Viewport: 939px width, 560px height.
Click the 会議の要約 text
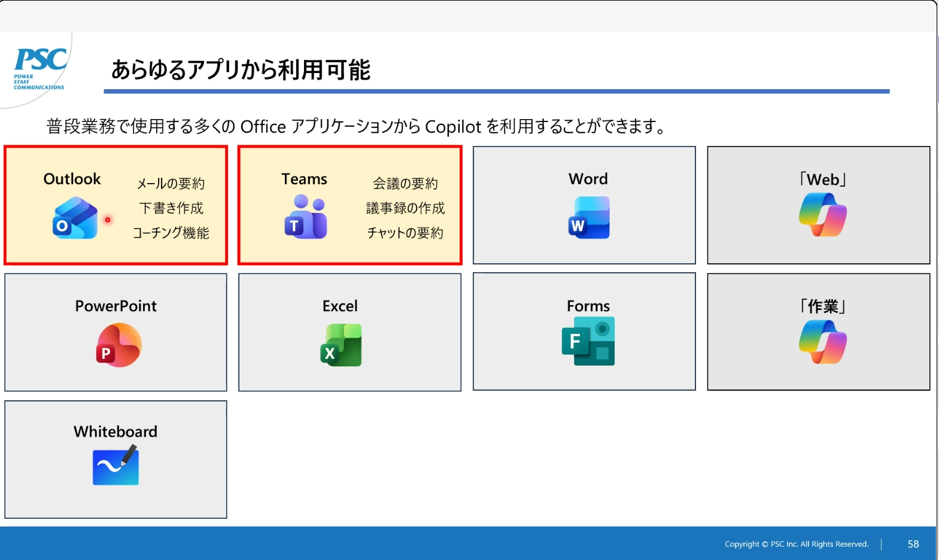coord(406,184)
